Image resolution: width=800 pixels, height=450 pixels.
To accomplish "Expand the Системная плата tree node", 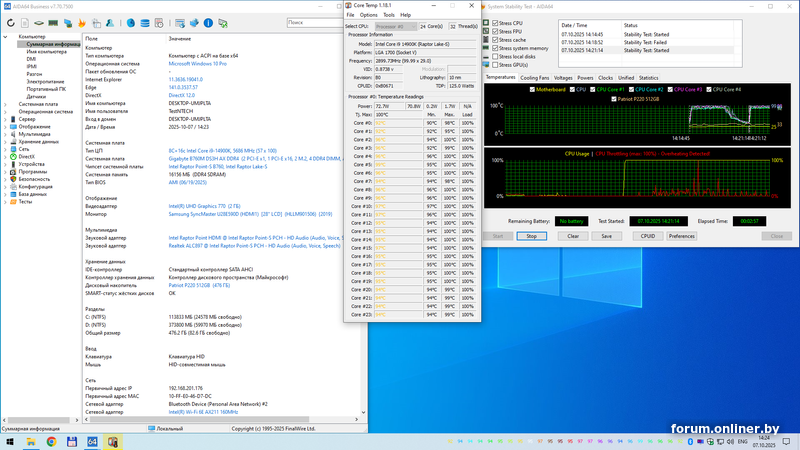I will click(x=5, y=103).
